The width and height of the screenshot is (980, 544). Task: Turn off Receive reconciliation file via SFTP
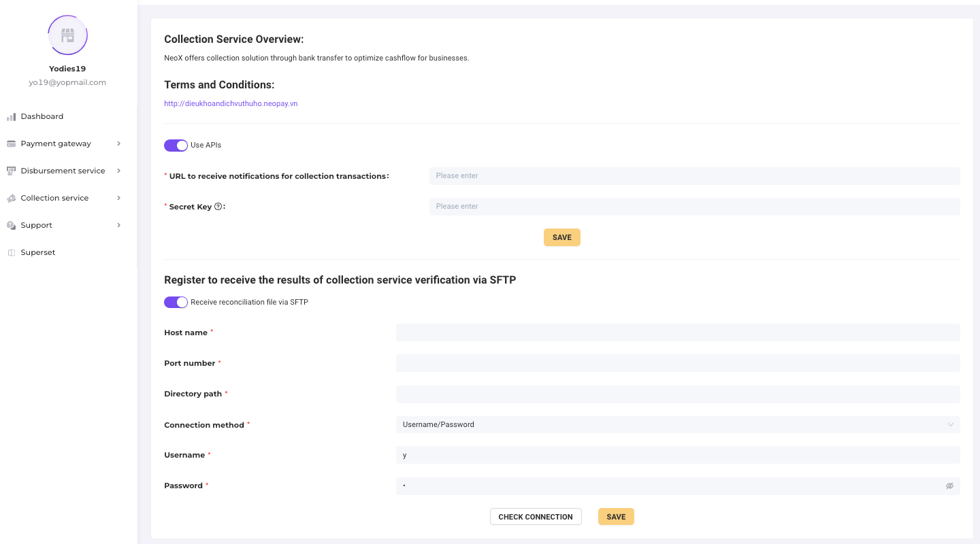coord(176,303)
